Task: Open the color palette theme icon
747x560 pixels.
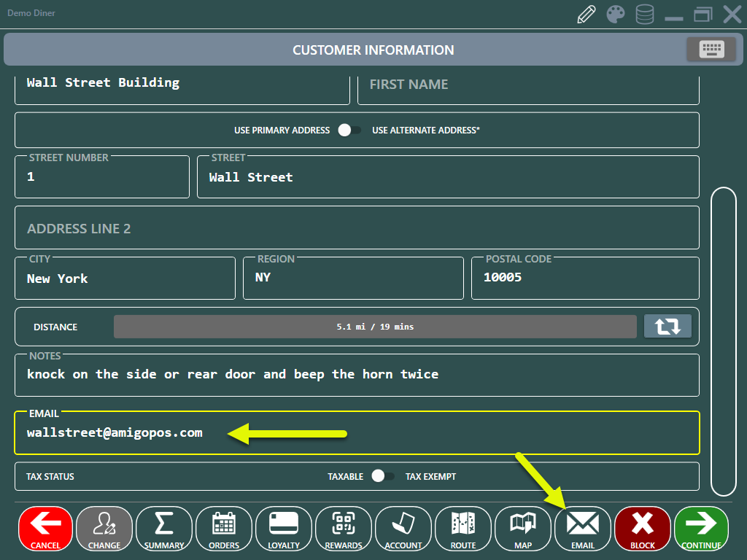Action: click(616, 15)
